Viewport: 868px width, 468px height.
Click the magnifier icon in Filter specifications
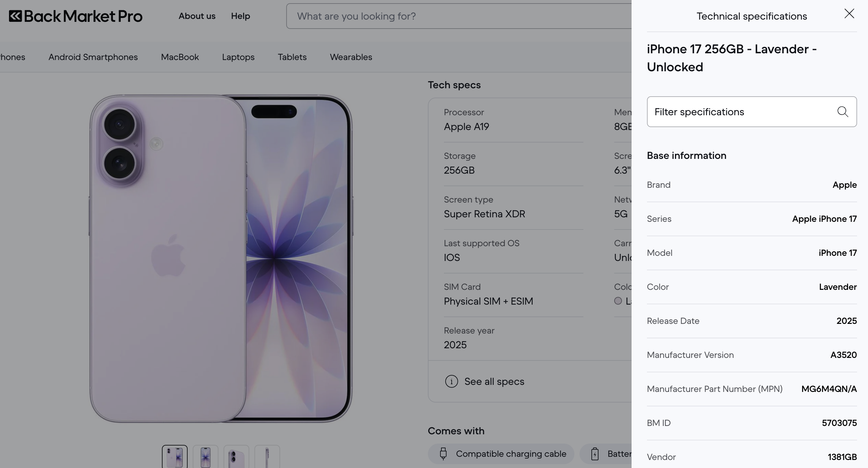tap(842, 112)
